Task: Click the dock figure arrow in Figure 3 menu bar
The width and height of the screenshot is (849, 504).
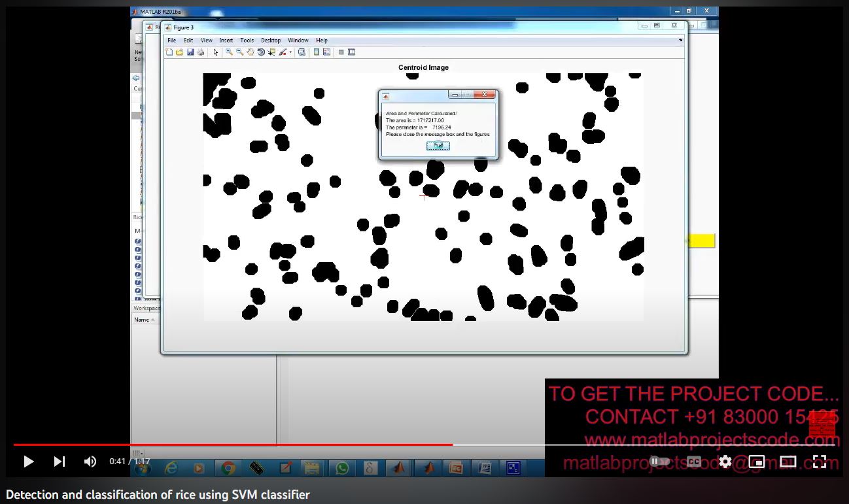Action: 680,41
